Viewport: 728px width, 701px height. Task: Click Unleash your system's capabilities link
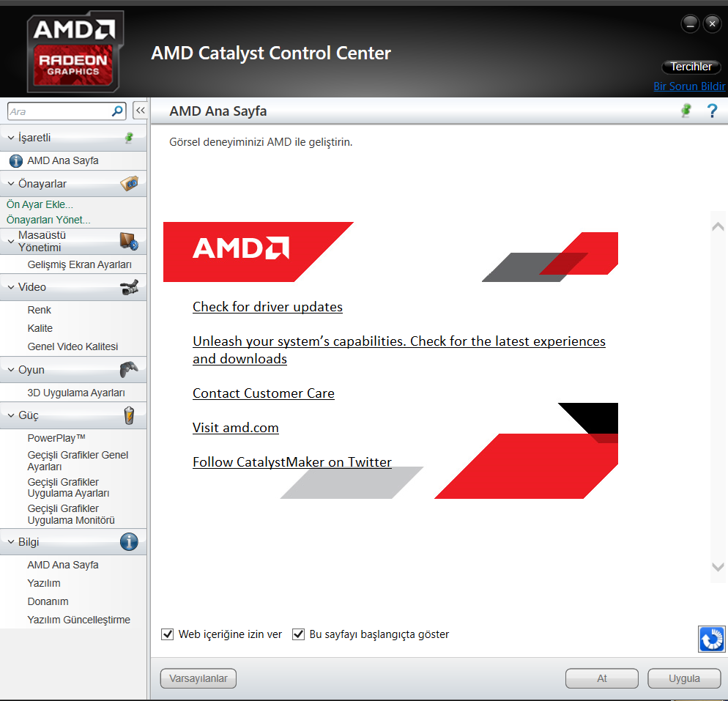pyautogui.click(x=399, y=350)
